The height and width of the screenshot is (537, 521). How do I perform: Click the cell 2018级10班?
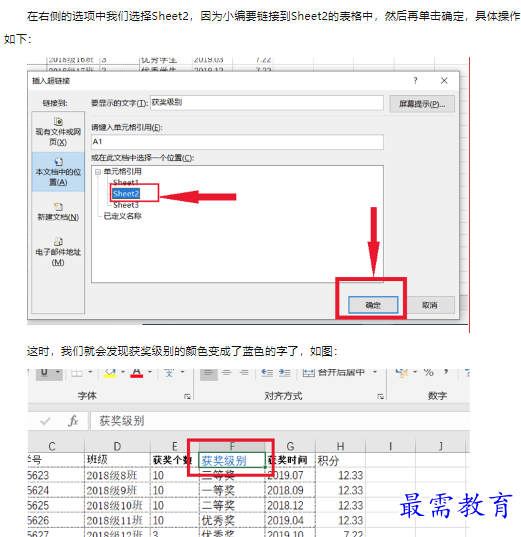(x=117, y=505)
